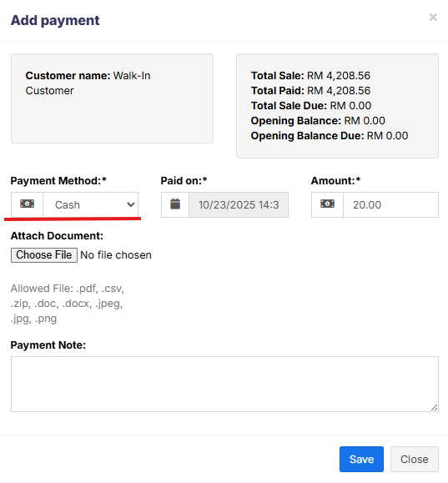
Task: Click the Total Sale: RM 4,208.56 line
Action: tap(310, 75)
